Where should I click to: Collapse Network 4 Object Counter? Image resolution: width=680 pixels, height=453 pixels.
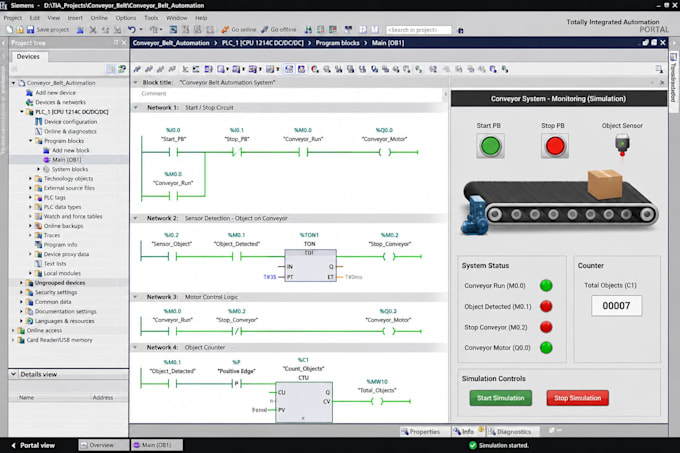136,347
